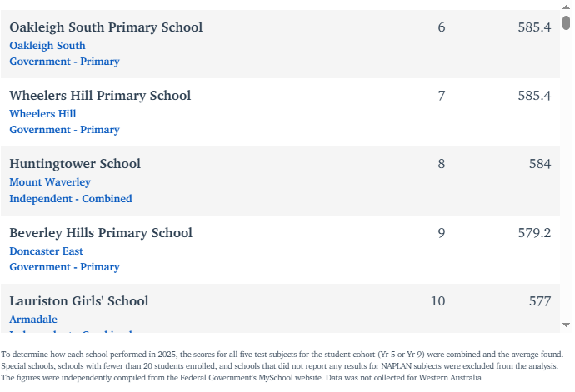Select the Wheelers Hill suburb link

coord(42,114)
